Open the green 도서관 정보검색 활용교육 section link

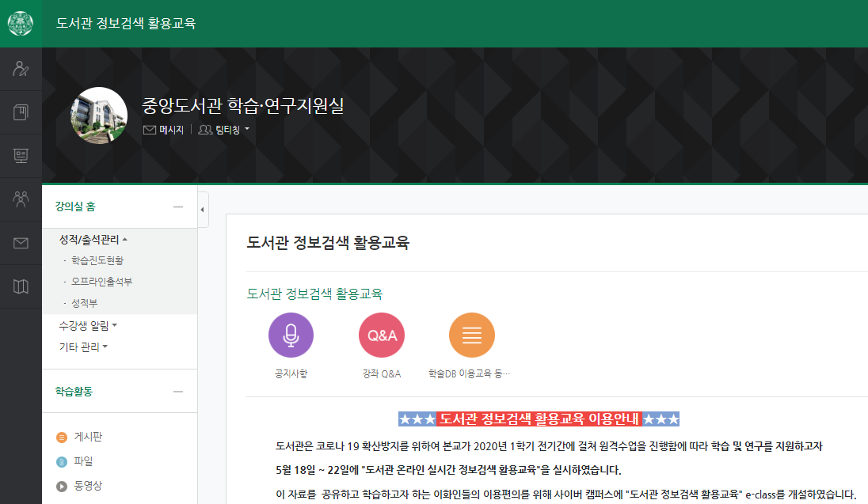click(314, 294)
